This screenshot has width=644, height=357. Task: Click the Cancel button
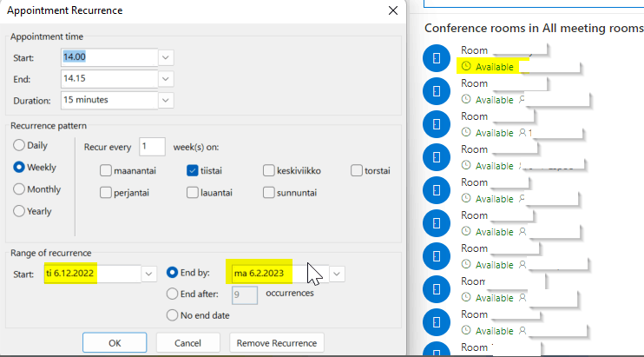[187, 342]
